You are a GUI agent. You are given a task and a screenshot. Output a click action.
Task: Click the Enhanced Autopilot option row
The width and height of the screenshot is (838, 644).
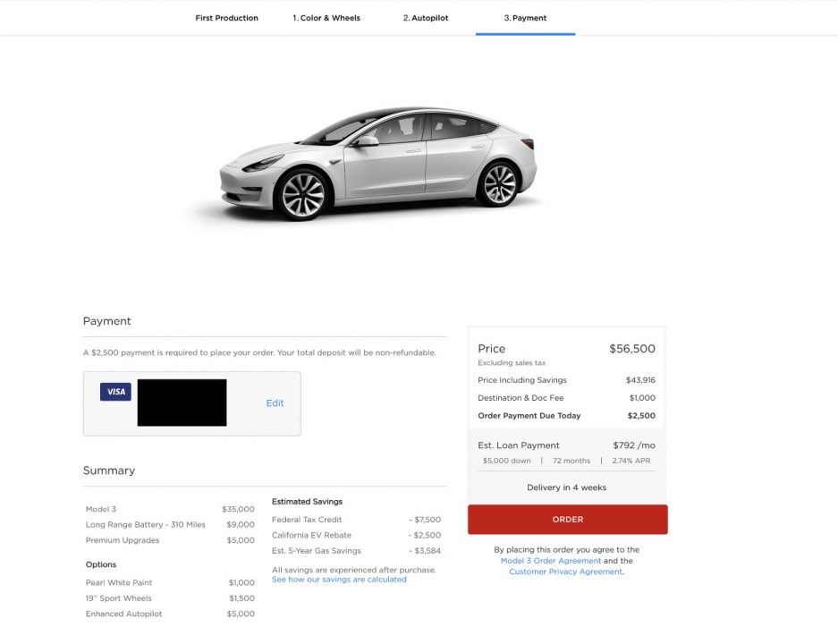[170, 614]
